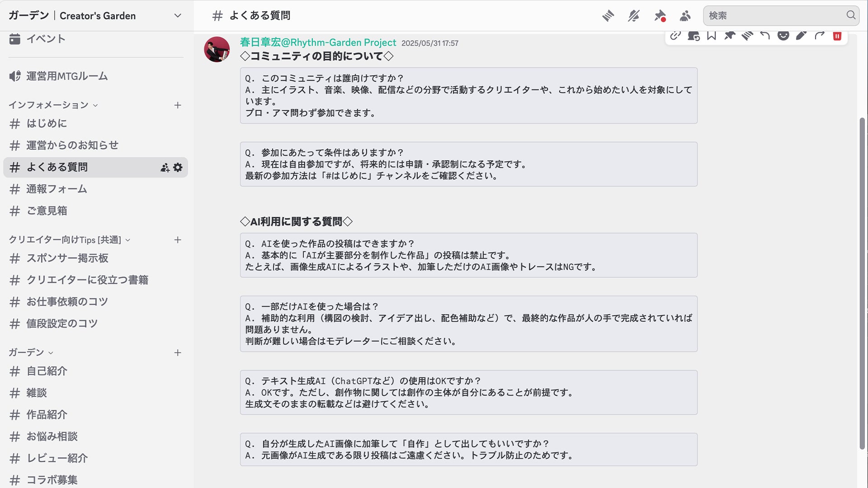Show pinned messages with red dot
Screen dimensions: 868x488
tap(660, 16)
